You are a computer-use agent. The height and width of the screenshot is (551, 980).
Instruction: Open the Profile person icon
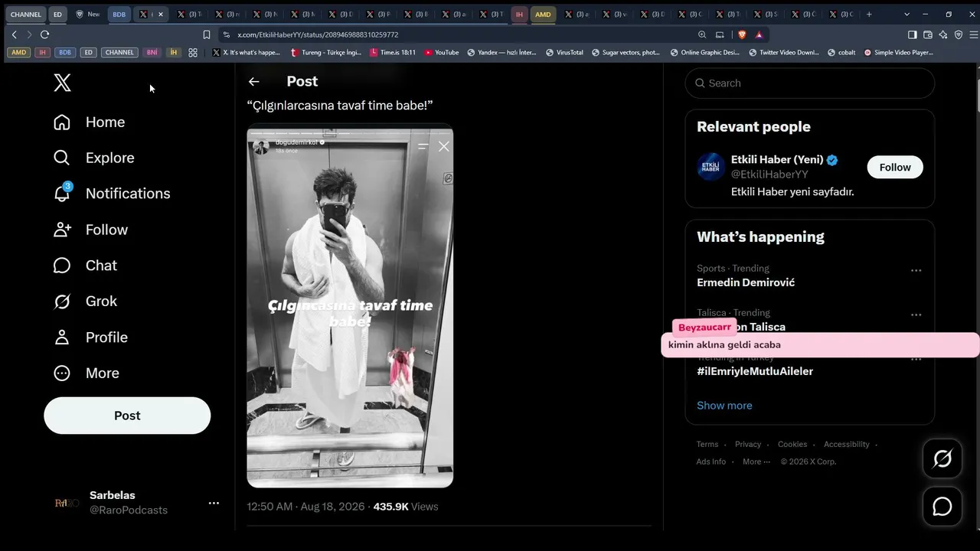pos(62,337)
